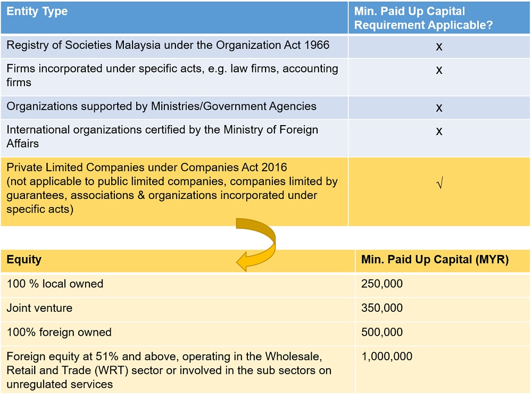Click the X mark in the Registry of Societies row
This screenshot has height=398, width=532.
pyautogui.click(x=439, y=47)
